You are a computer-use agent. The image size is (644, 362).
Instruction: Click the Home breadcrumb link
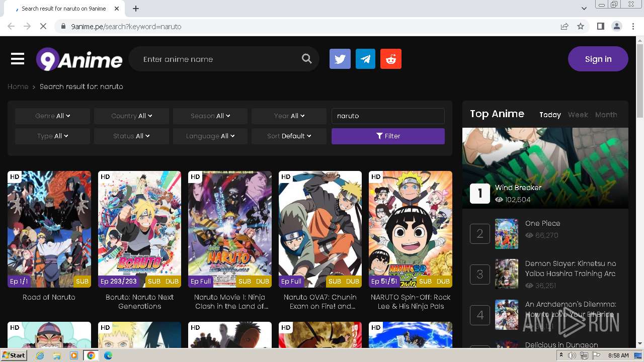(18, 86)
